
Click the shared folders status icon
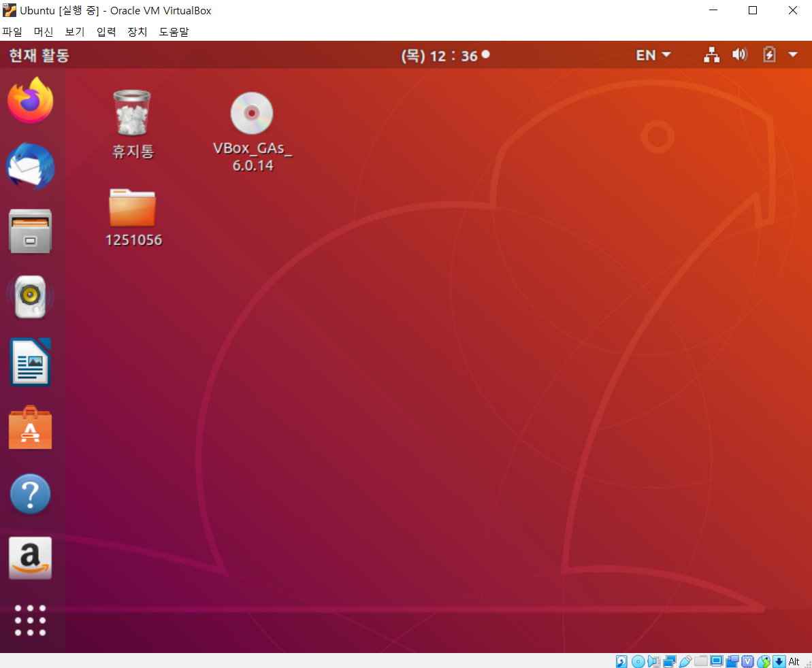(701, 661)
